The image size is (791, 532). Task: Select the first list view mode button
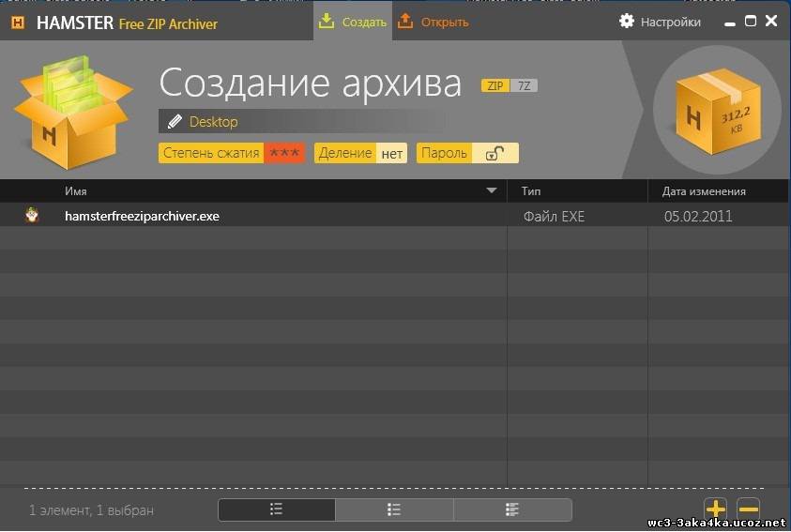point(277,509)
